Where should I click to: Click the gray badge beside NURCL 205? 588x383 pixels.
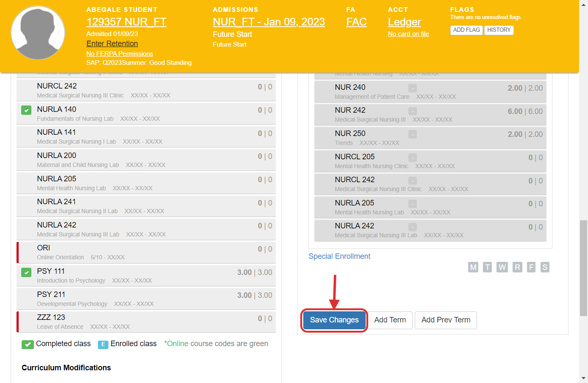click(412, 158)
